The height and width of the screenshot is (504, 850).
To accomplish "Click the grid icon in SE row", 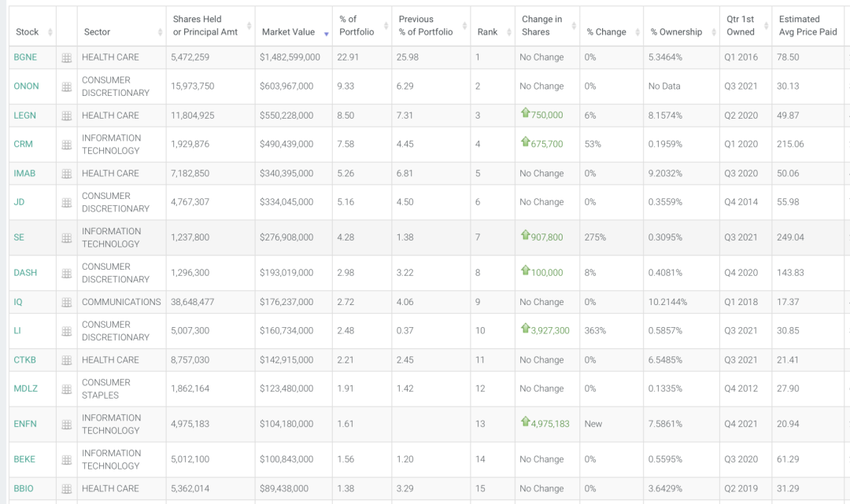I will pos(67,237).
